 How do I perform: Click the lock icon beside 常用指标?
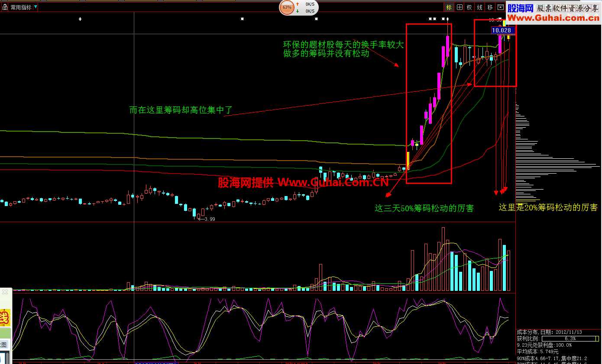point(5,7)
